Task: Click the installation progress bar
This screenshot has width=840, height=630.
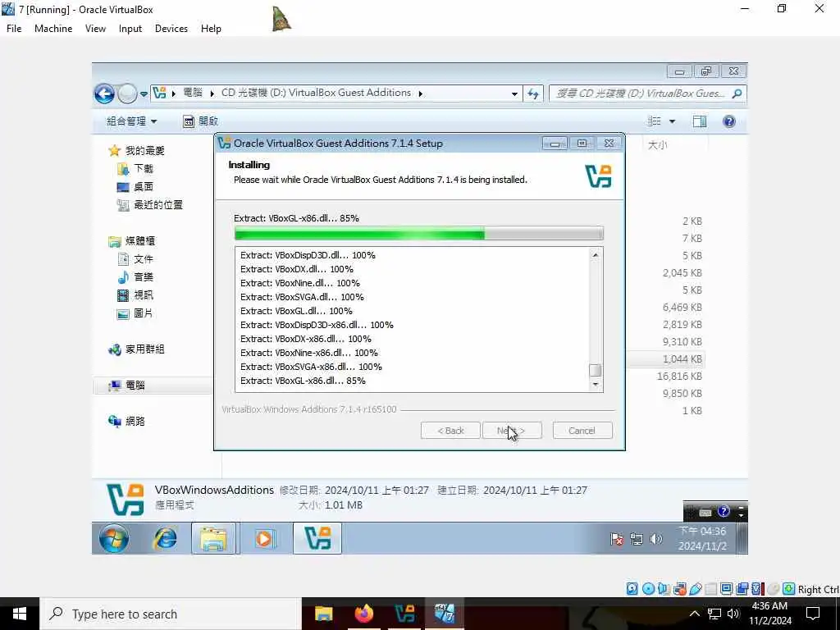Action: tap(419, 233)
